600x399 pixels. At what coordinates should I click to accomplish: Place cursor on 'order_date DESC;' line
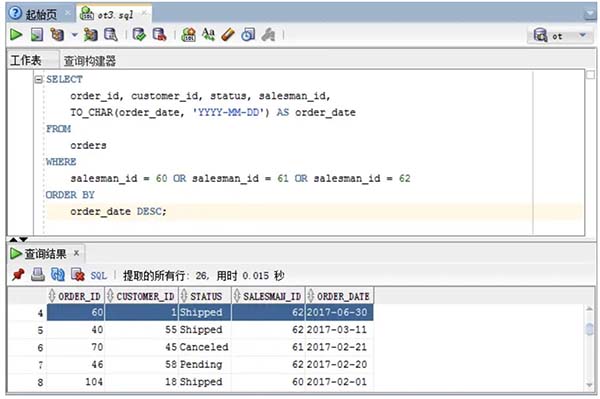click(x=118, y=212)
